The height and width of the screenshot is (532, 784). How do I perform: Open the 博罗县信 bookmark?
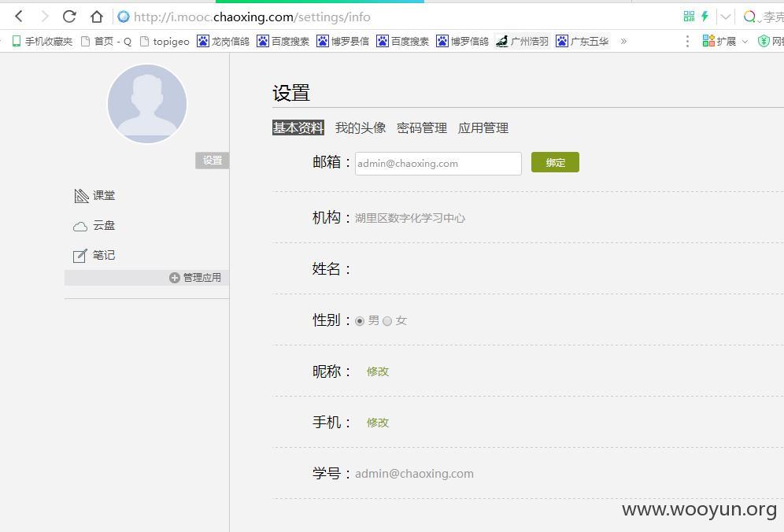pyautogui.click(x=343, y=41)
